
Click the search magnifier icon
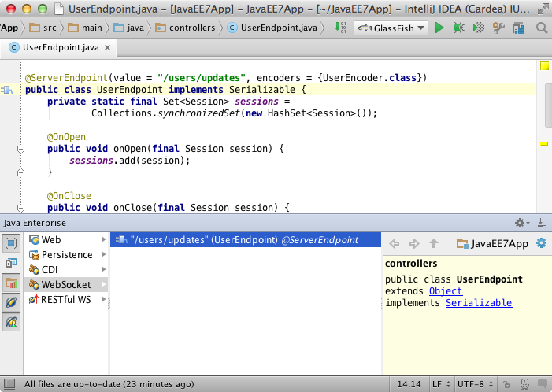pyautogui.click(x=543, y=28)
